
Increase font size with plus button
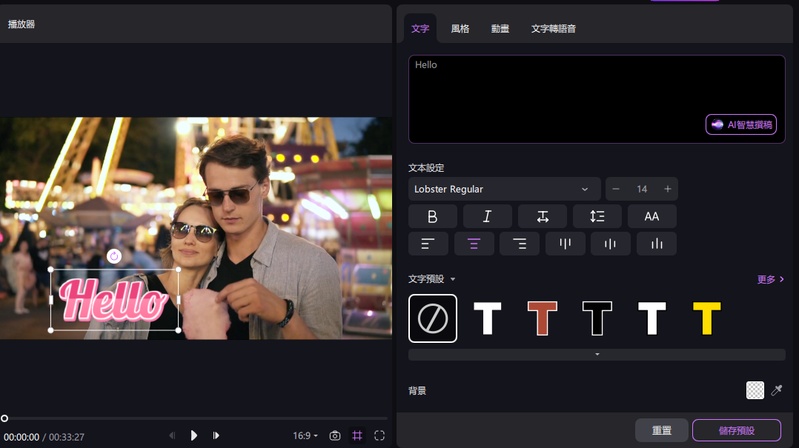(x=668, y=189)
